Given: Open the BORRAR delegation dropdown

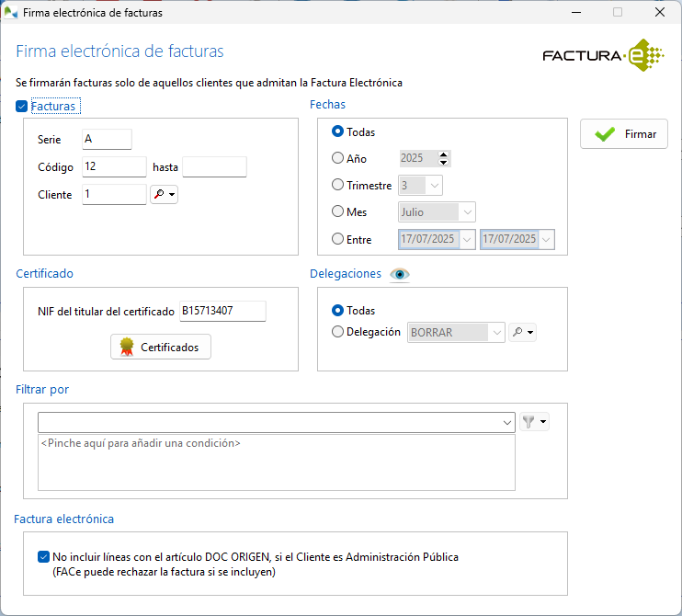Looking at the screenshot, I should click(x=497, y=333).
